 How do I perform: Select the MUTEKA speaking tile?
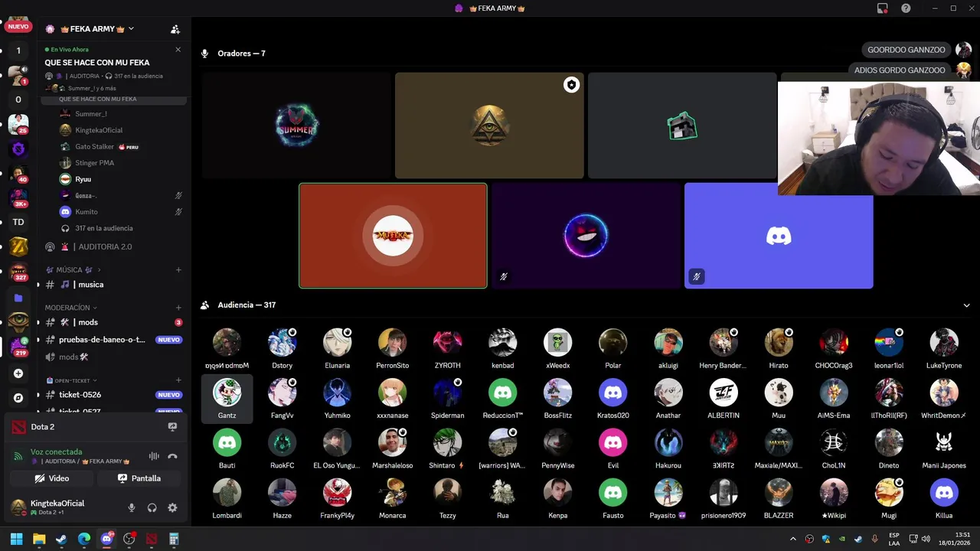click(x=393, y=236)
